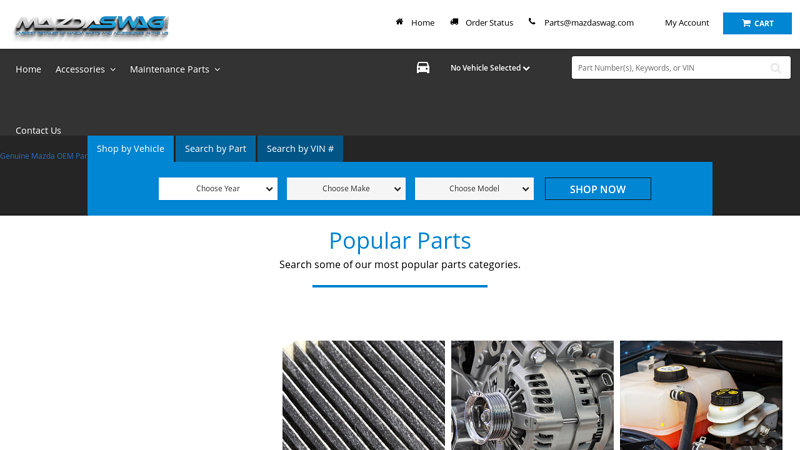The width and height of the screenshot is (800, 450).
Task: Open My Account
Action: [x=687, y=23]
